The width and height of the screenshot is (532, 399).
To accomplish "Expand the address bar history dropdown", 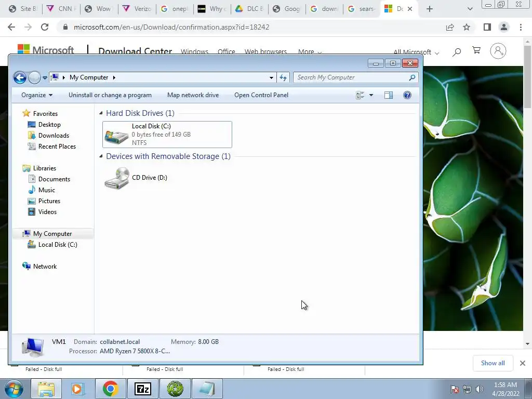I will pos(271,78).
